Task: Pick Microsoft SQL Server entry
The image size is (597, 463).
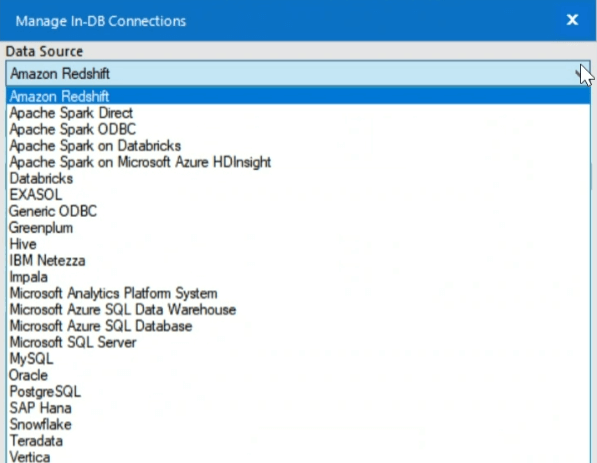Action: click(298, 342)
